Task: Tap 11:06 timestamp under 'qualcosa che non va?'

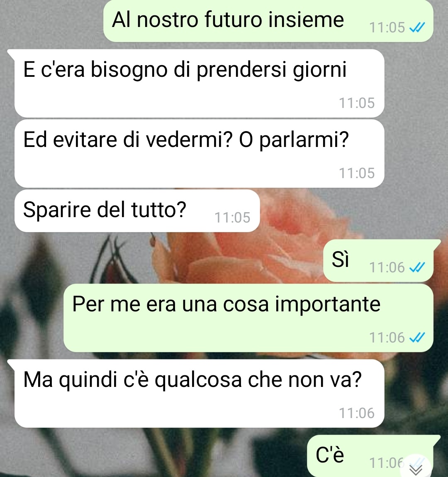Action: tap(356, 413)
